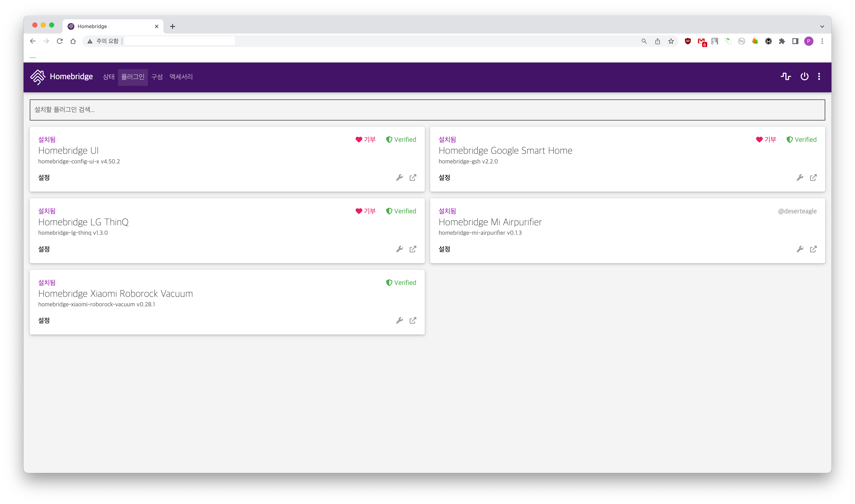Toggle the browser side panel icon

coord(795,41)
